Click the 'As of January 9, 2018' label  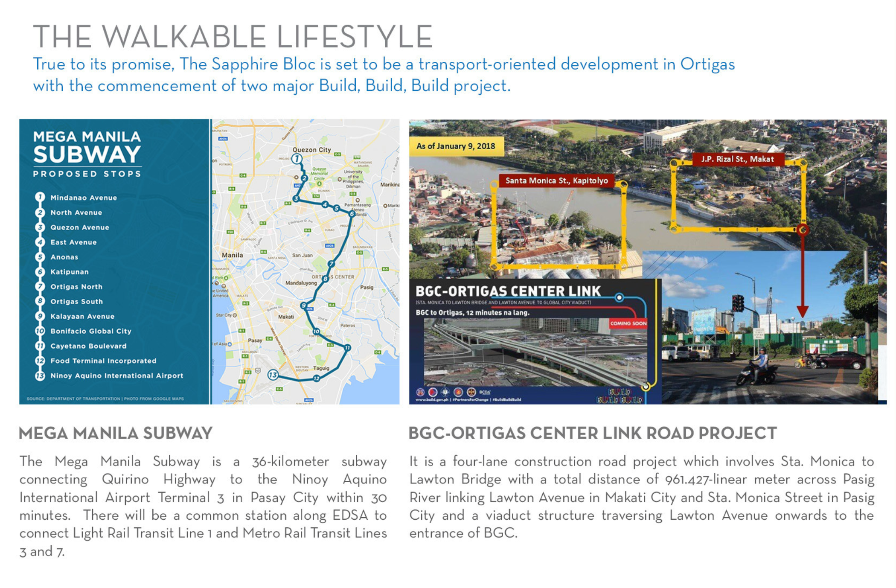pyautogui.click(x=456, y=146)
